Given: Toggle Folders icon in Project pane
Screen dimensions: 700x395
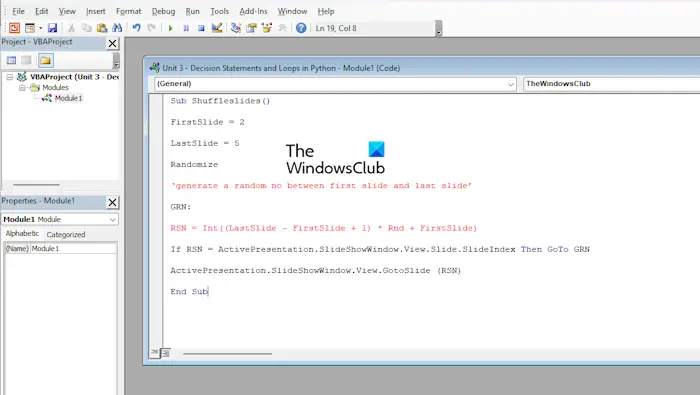Looking at the screenshot, I should [x=46, y=60].
